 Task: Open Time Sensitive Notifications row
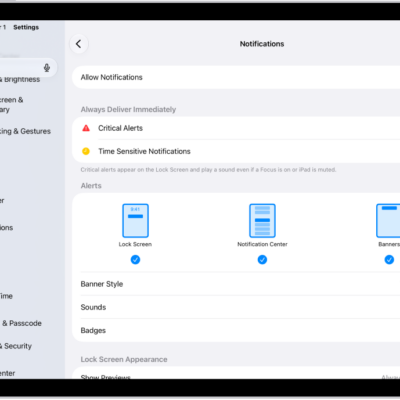coord(236,151)
